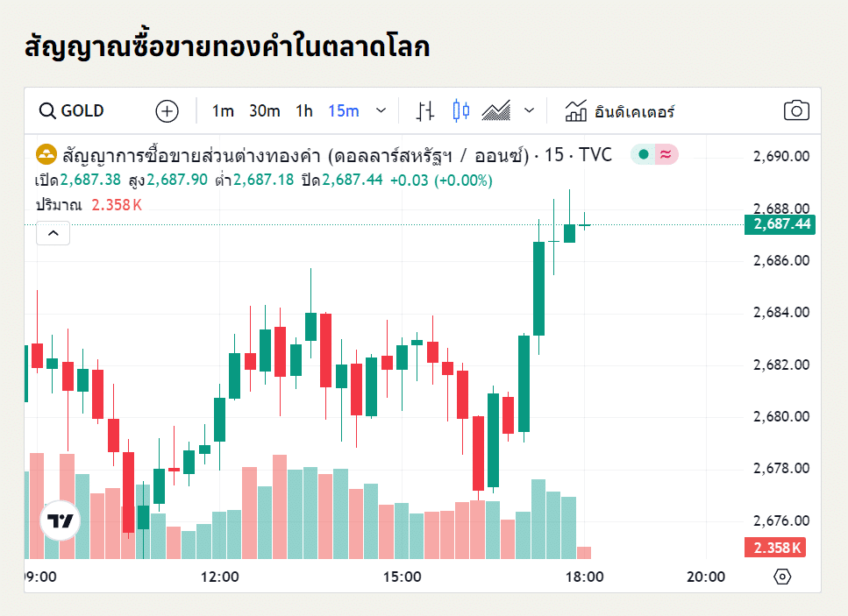Click the 2,687.44 current price label
848x616 pixels.
pos(780,225)
